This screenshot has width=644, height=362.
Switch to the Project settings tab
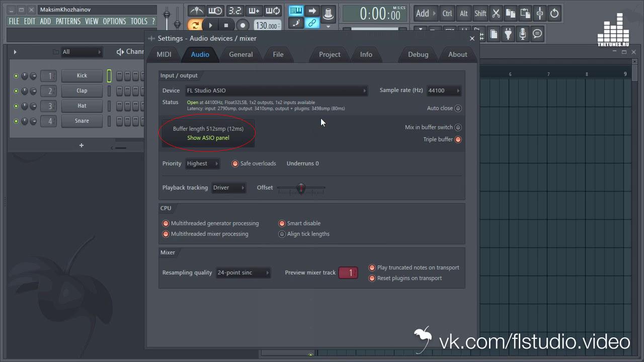[x=330, y=54]
